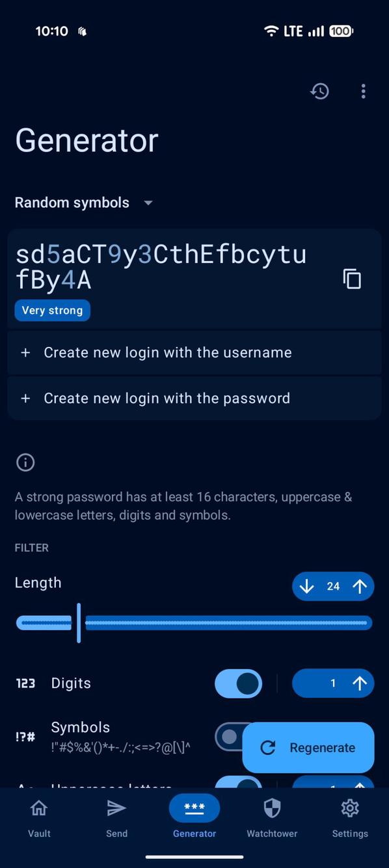389x868 pixels.
Task: Click the Length slider track
Action: pyautogui.click(x=194, y=623)
